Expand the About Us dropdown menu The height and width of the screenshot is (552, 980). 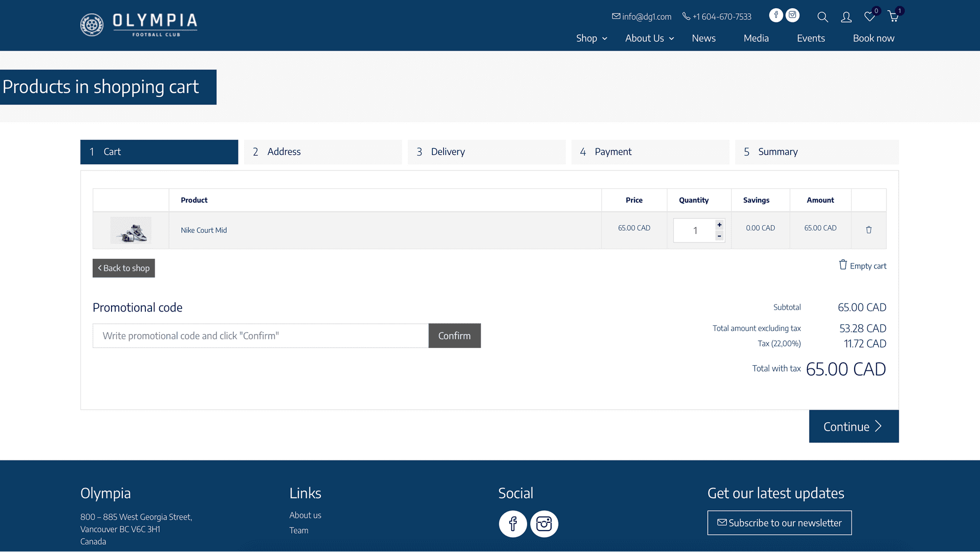pyautogui.click(x=649, y=38)
